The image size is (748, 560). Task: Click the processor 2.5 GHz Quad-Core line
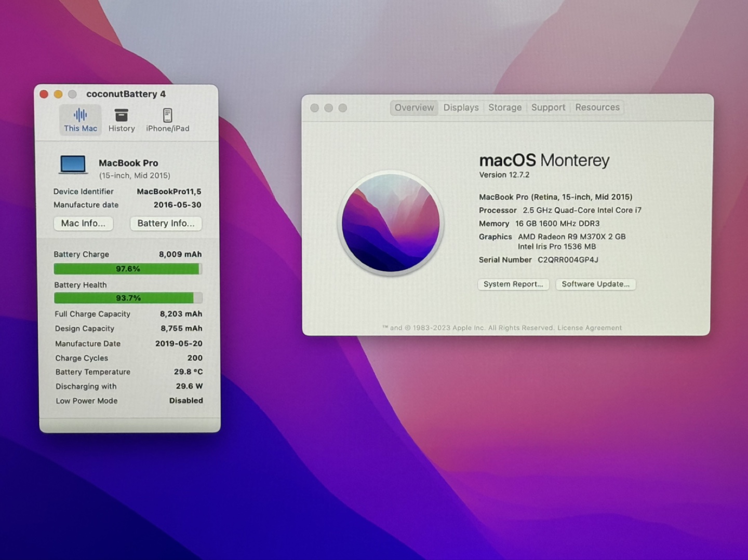pyautogui.click(x=560, y=210)
